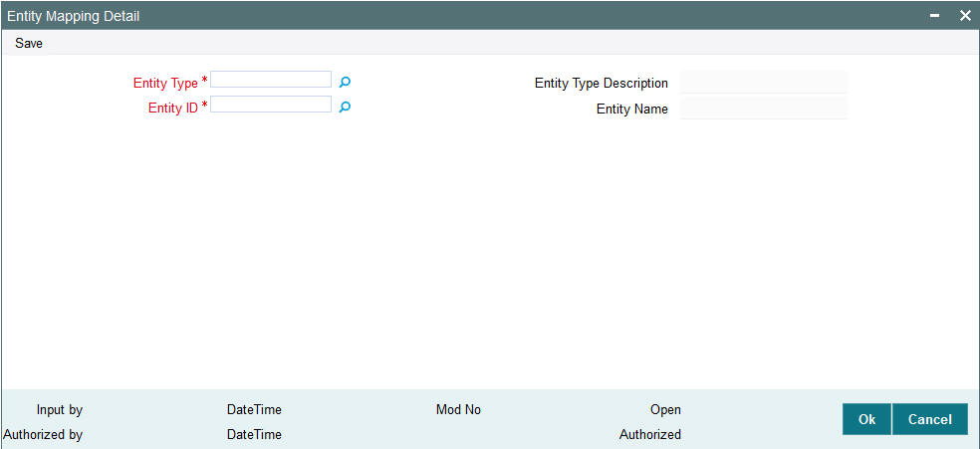Focus the Entity Type input field
The width and height of the screenshot is (980, 449).
coord(271,80)
